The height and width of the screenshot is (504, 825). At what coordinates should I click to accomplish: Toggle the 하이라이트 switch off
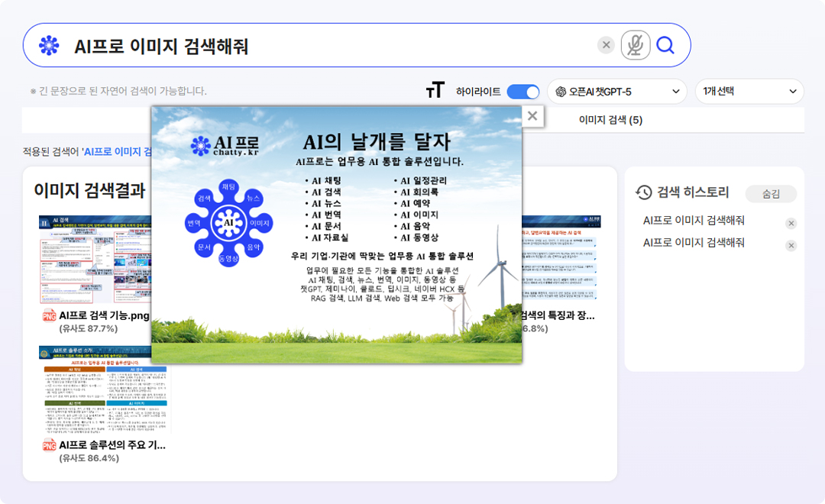pos(523,92)
